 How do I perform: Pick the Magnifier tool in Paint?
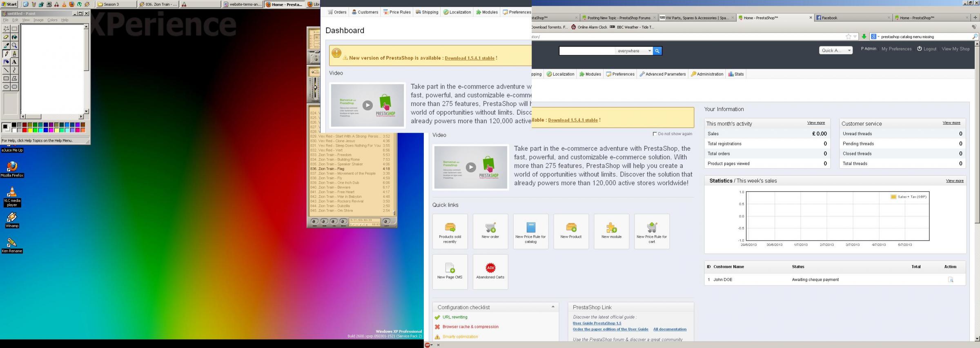pyautogui.click(x=14, y=45)
